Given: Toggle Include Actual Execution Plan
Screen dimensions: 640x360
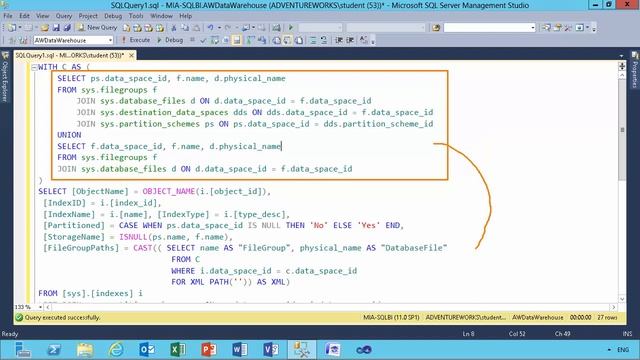Looking at the screenshot, I should click(x=250, y=40).
